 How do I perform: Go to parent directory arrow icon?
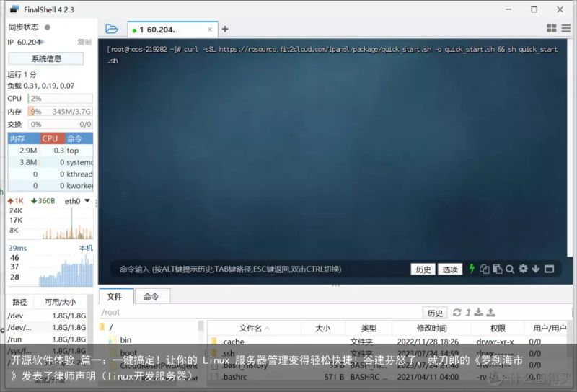coord(468,313)
